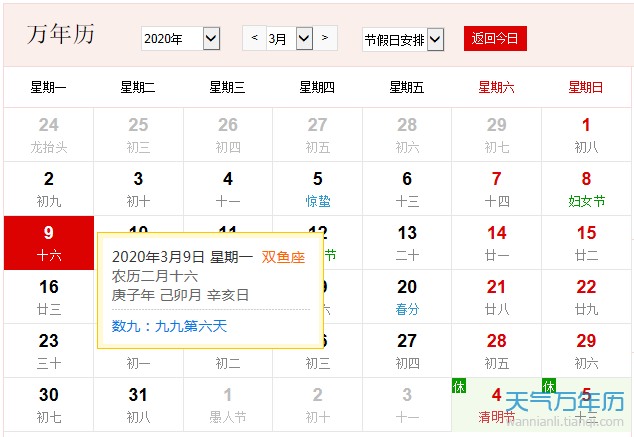This screenshot has height=437, width=634.
Task: Select February 29 初七 cell
Action: (497, 135)
